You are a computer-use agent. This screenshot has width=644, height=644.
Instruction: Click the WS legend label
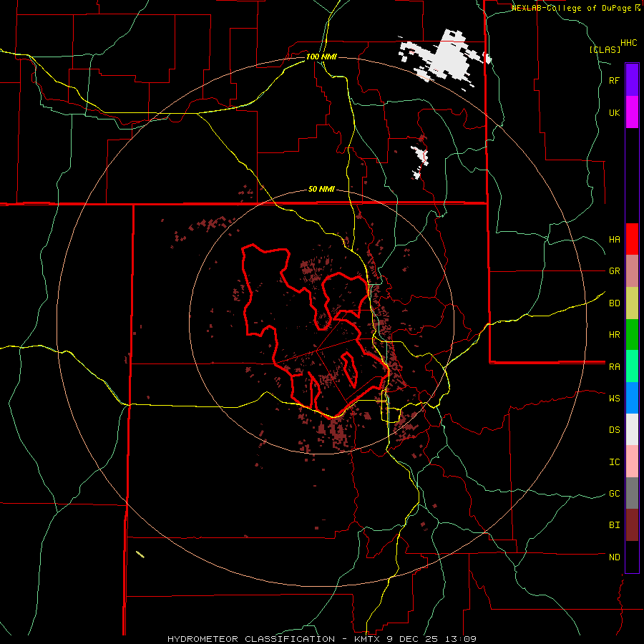(x=614, y=399)
